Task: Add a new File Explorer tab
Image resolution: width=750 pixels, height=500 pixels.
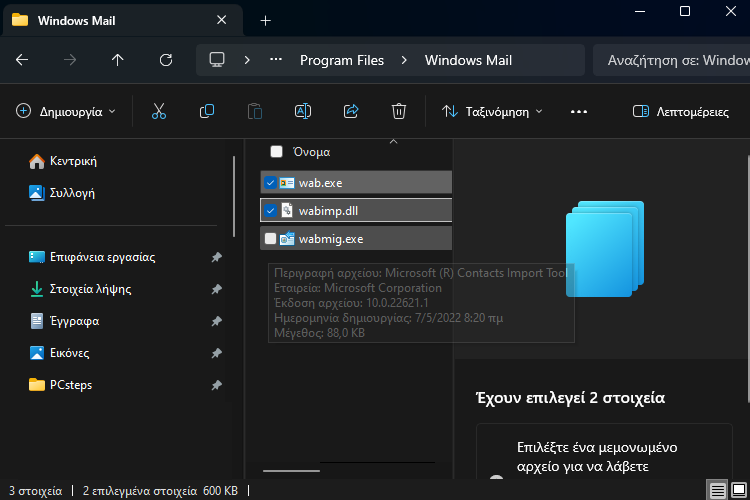Action: coord(265,21)
